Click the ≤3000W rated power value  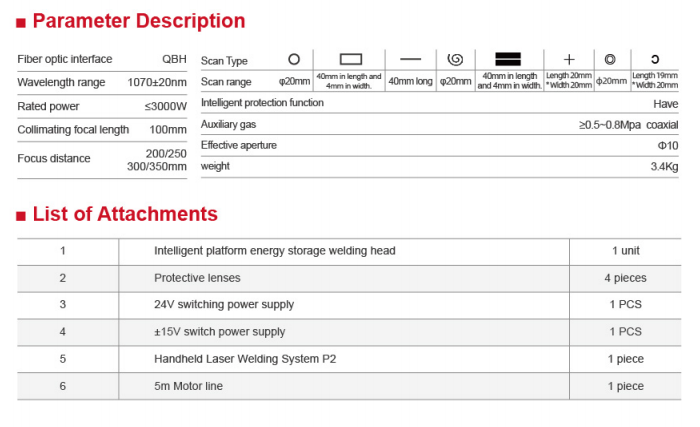165,106
